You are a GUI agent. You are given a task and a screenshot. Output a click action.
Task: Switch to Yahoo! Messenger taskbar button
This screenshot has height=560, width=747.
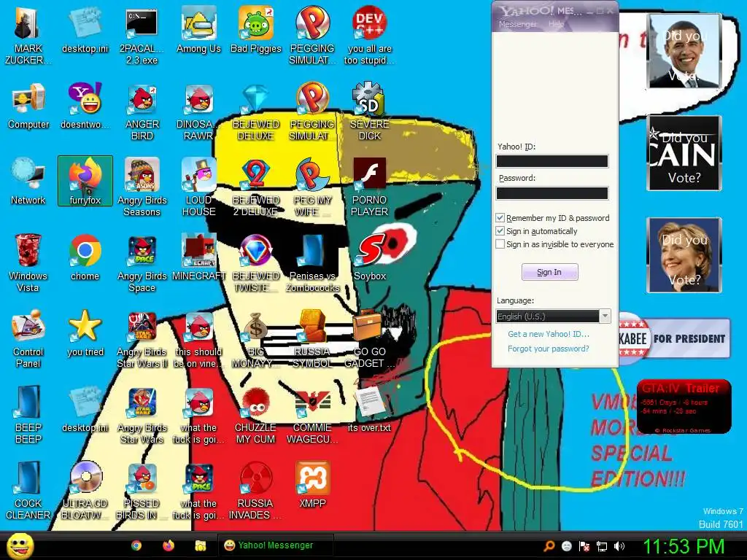(x=275, y=545)
